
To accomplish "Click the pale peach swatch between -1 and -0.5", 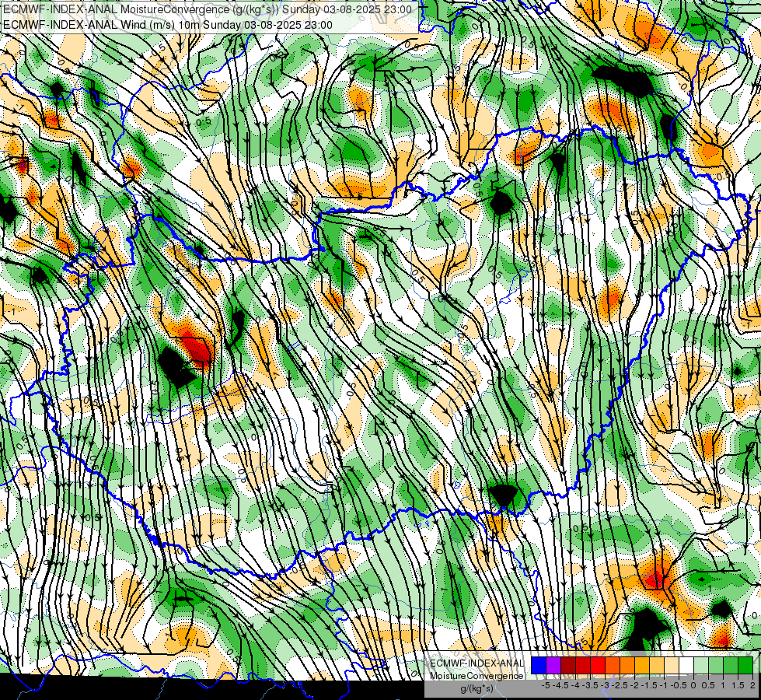I will pos(672,665).
